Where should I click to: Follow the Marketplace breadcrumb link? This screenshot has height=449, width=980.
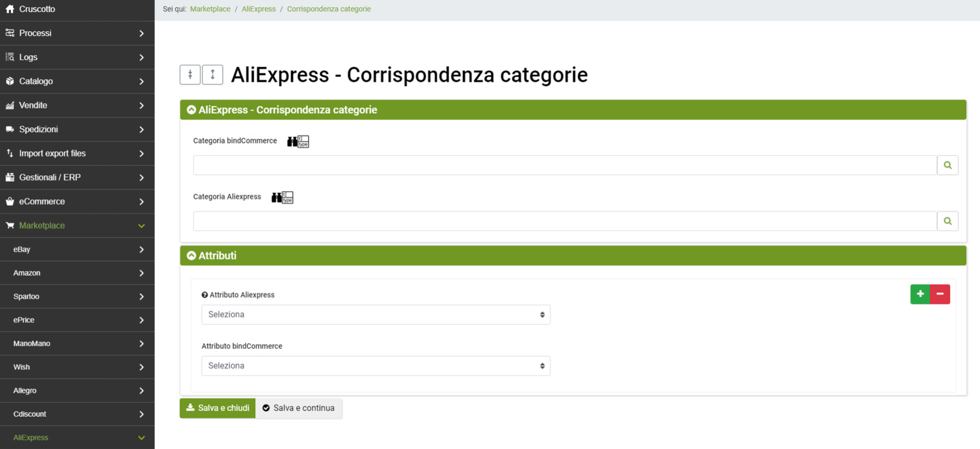click(210, 9)
